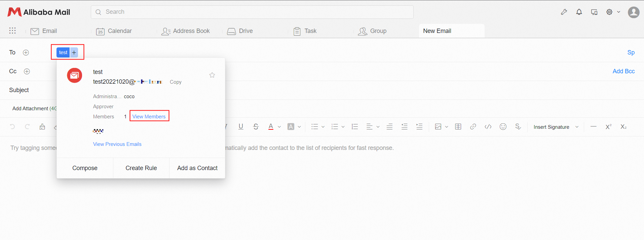The width and height of the screenshot is (644, 240).
Task: Open the notification bell
Action: click(x=579, y=12)
